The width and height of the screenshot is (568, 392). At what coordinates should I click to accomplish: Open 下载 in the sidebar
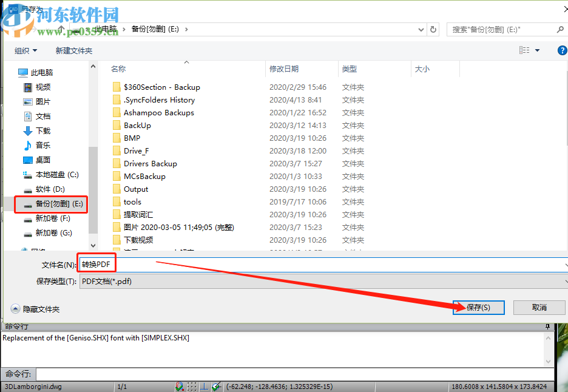coord(37,131)
